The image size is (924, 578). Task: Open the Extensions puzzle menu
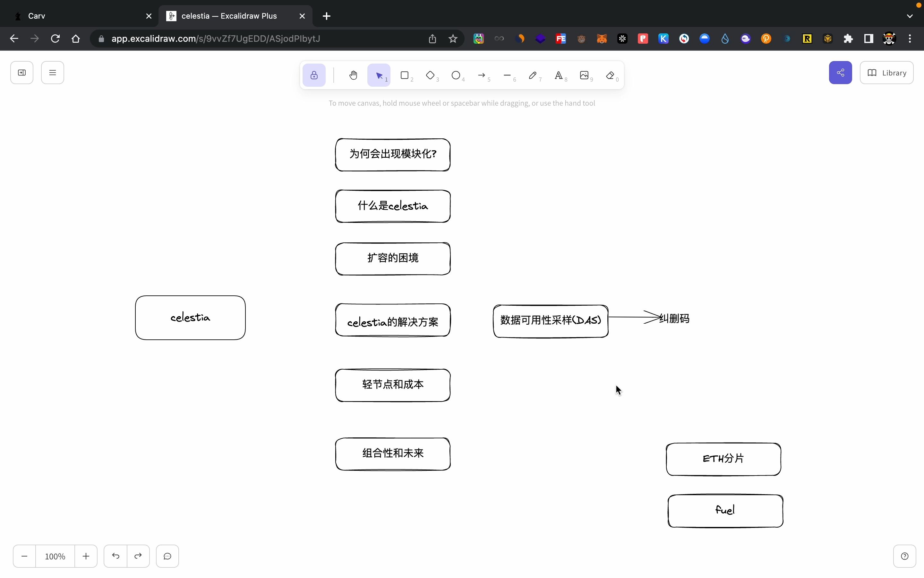(x=848, y=39)
